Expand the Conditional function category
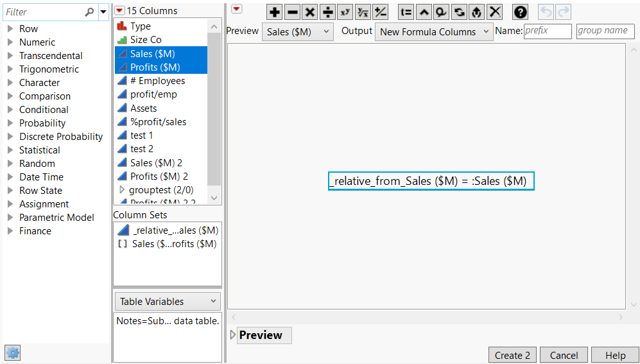 11,109
